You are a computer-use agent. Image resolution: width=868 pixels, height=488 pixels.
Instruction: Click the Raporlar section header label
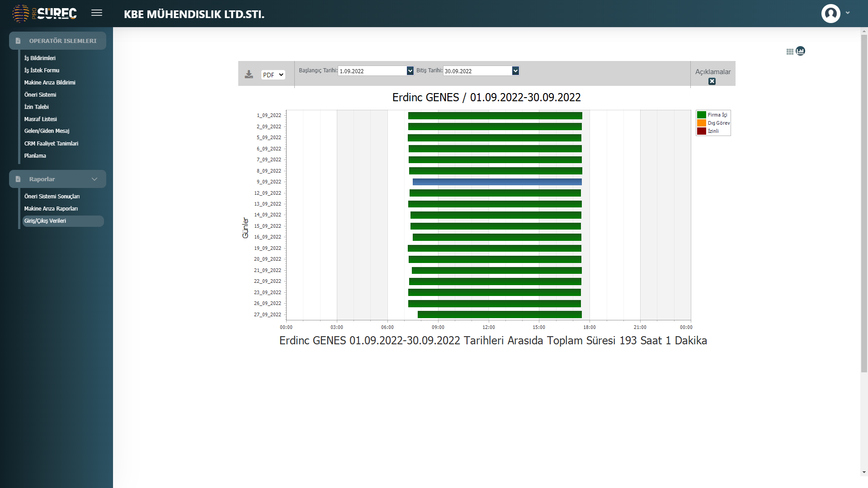tap(42, 179)
